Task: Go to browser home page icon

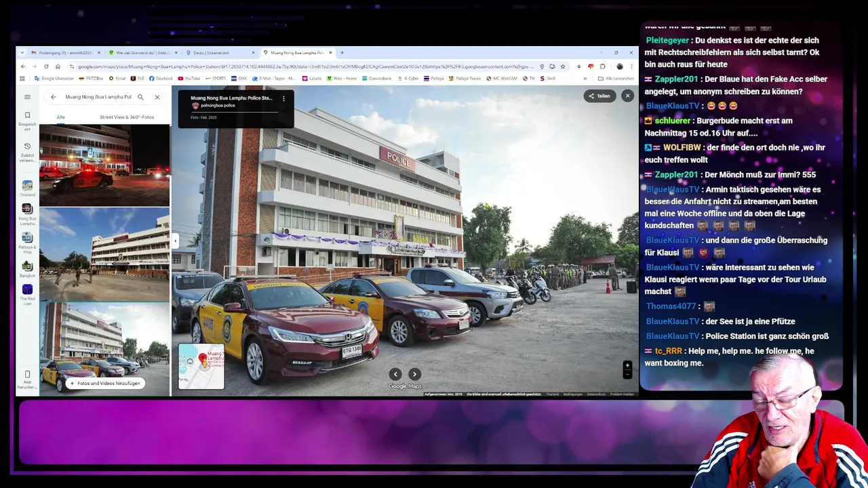Action: click(58, 66)
